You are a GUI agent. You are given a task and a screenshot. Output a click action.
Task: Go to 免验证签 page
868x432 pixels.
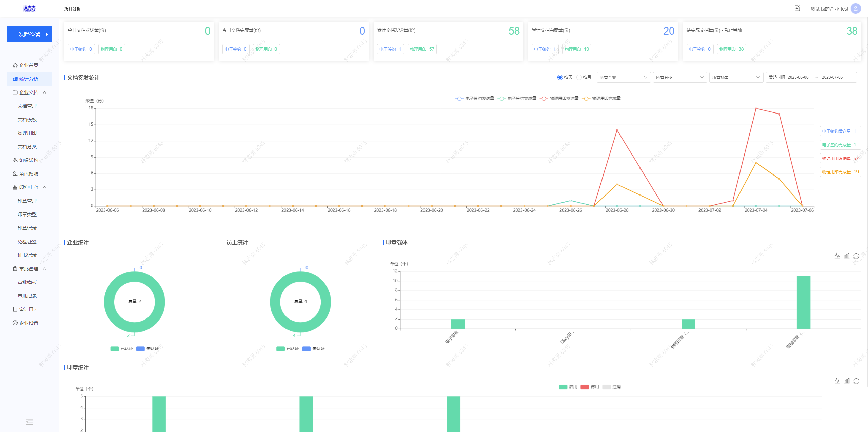click(x=27, y=242)
